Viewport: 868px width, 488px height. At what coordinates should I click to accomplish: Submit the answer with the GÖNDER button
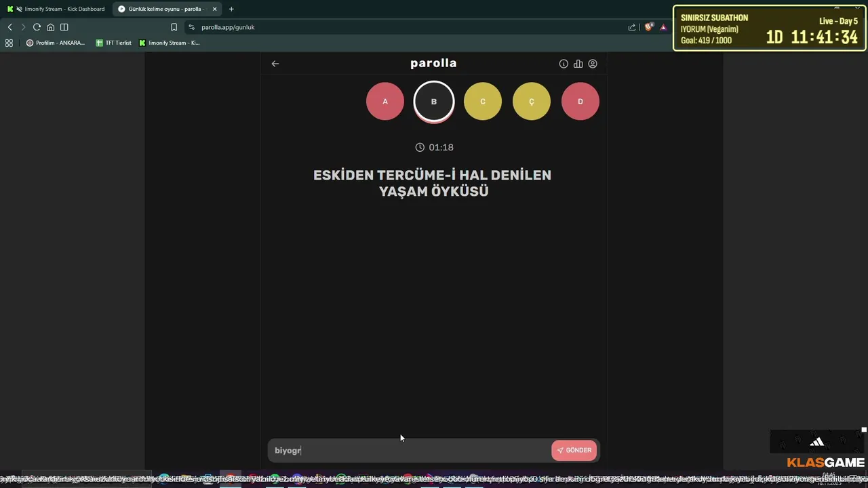574,450
